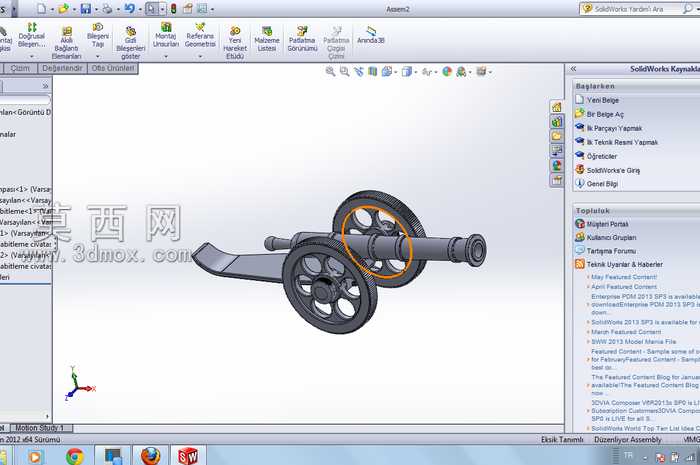Click the Bileşeni Taşı tool

coord(98,35)
